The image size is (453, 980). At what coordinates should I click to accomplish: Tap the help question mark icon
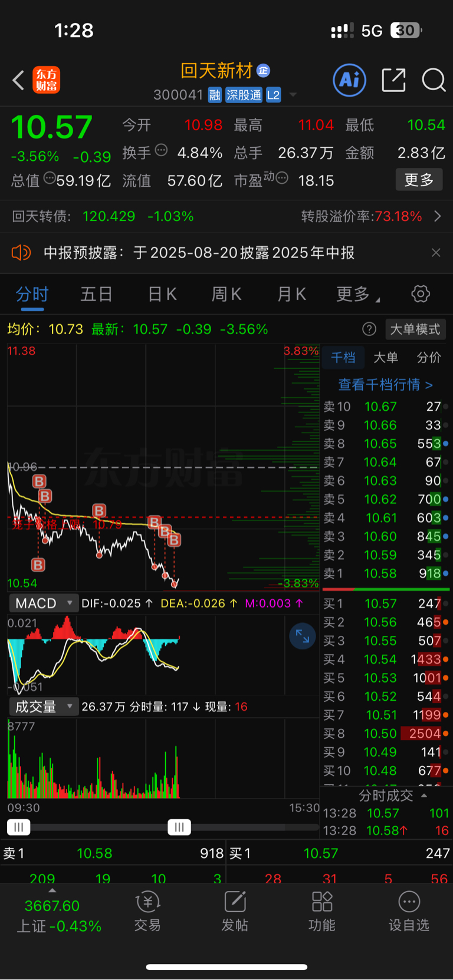point(369,329)
